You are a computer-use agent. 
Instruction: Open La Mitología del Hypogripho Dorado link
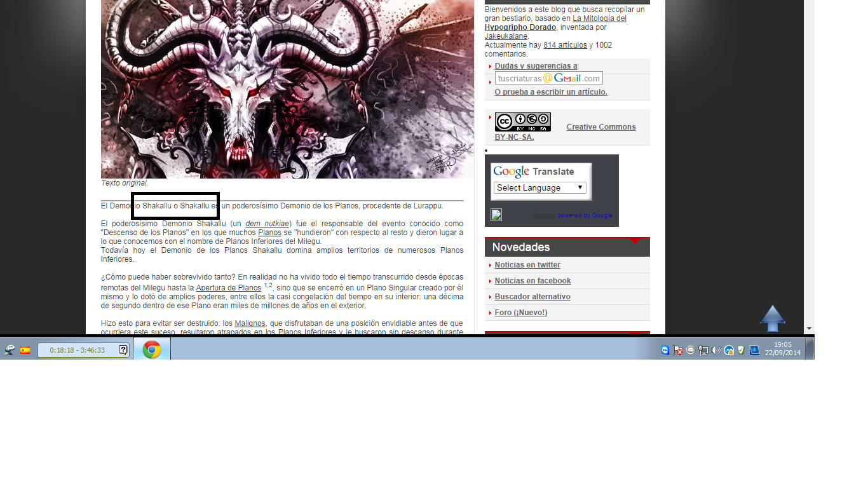(x=555, y=23)
